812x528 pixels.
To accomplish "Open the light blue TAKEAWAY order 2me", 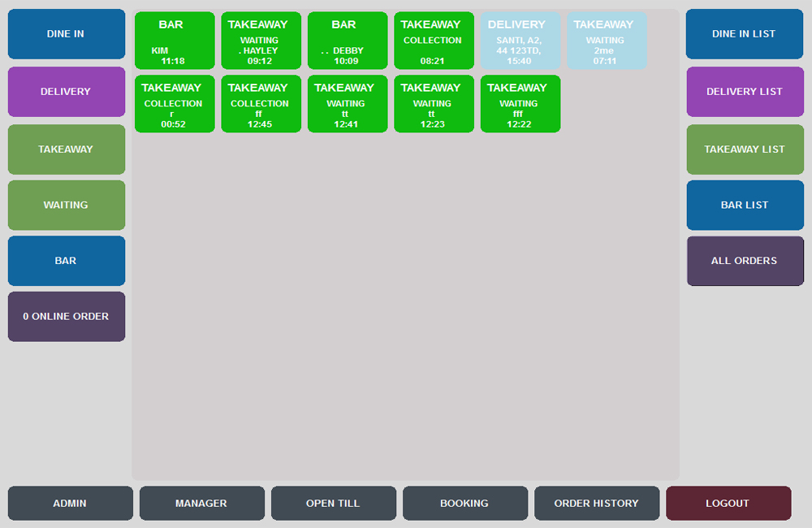I will click(607, 41).
